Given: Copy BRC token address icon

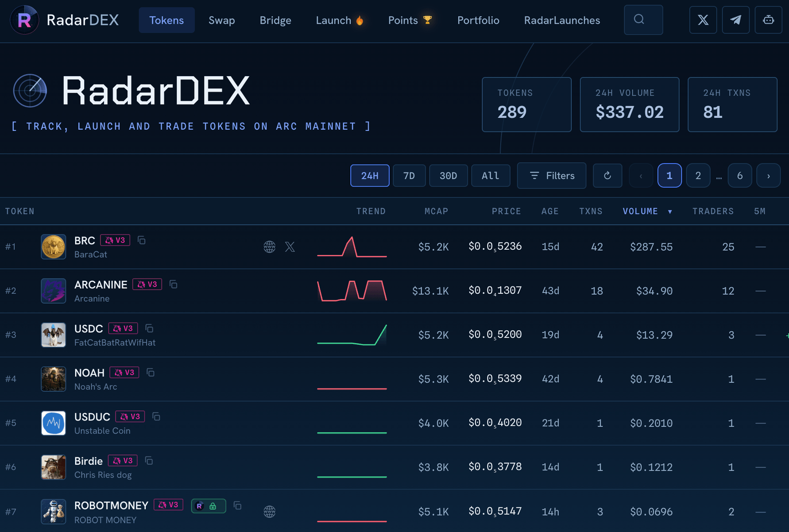Looking at the screenshot, I should 141,240.
